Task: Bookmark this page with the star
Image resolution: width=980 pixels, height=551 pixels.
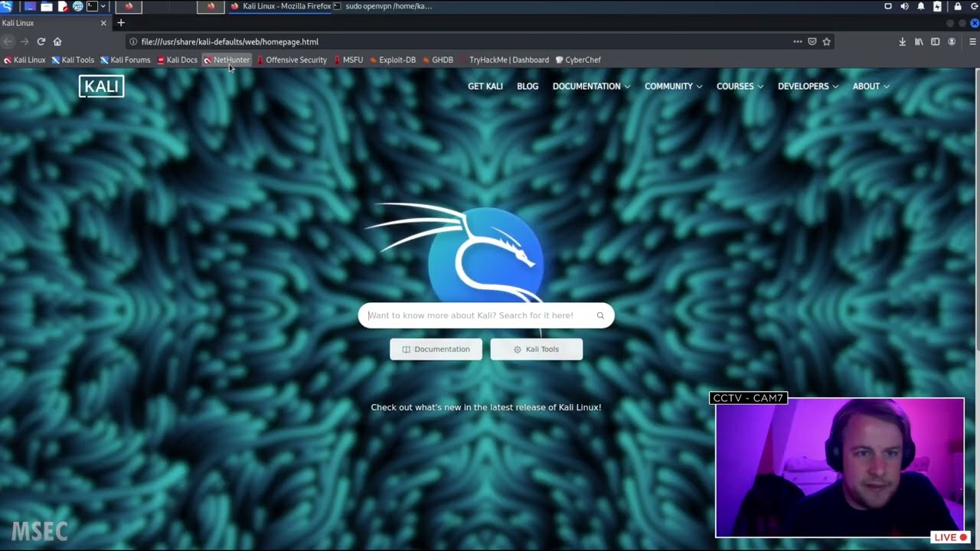Action: click(x=826, y=41)
